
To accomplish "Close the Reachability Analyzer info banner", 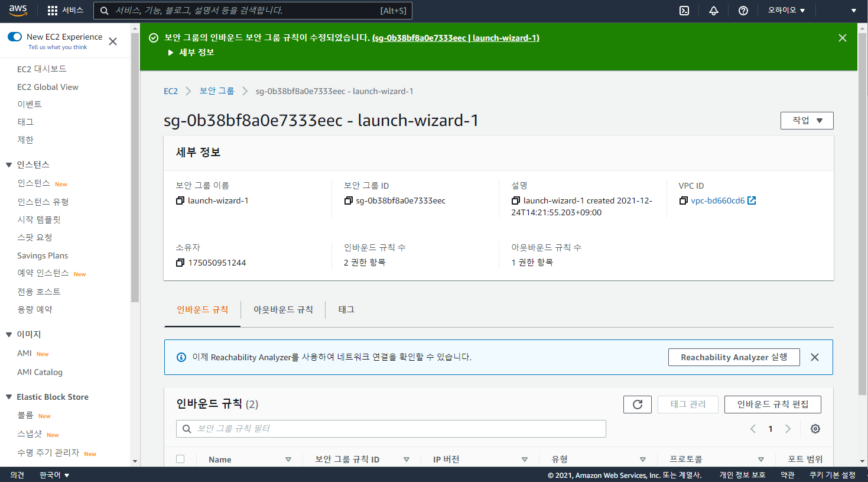I will (815, 357).
